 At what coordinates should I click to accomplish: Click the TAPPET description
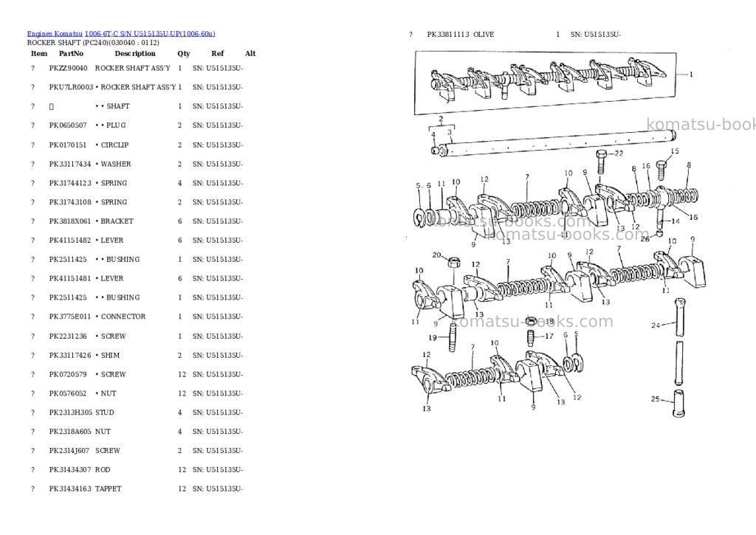click(109, 489)
